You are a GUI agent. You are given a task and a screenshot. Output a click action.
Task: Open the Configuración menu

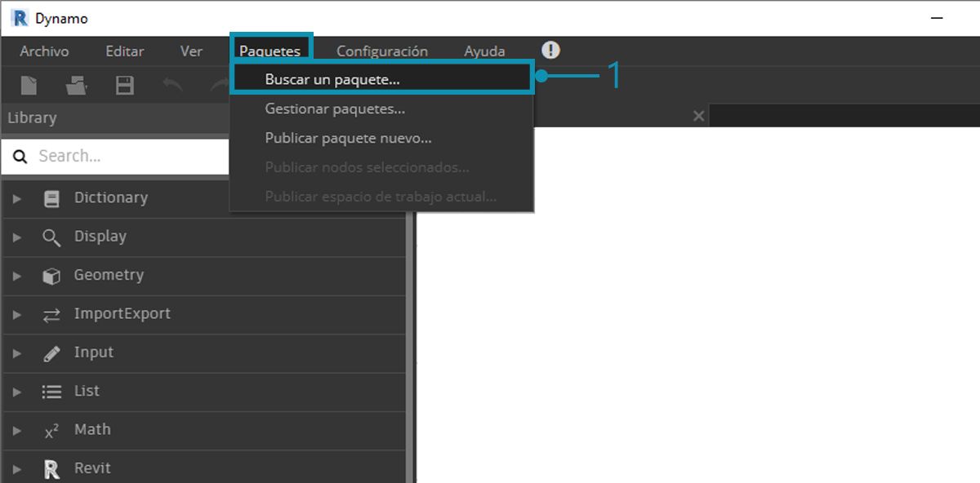(382, 51)
